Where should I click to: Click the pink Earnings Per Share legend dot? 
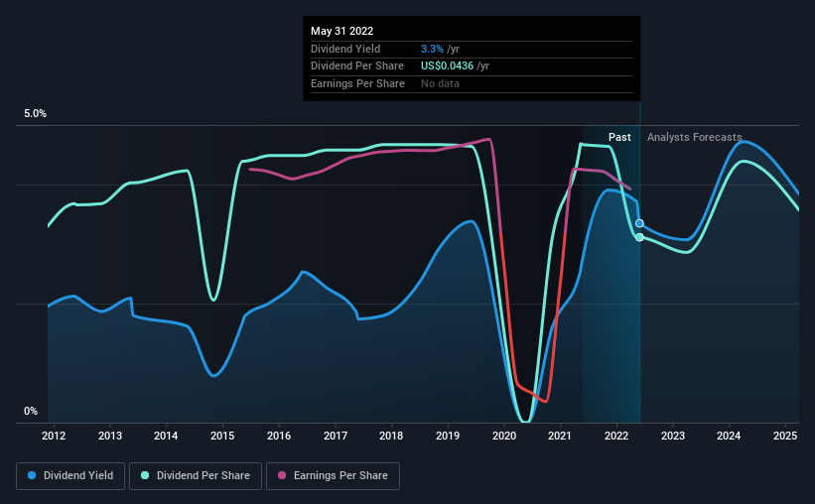[x=282, y=475]
